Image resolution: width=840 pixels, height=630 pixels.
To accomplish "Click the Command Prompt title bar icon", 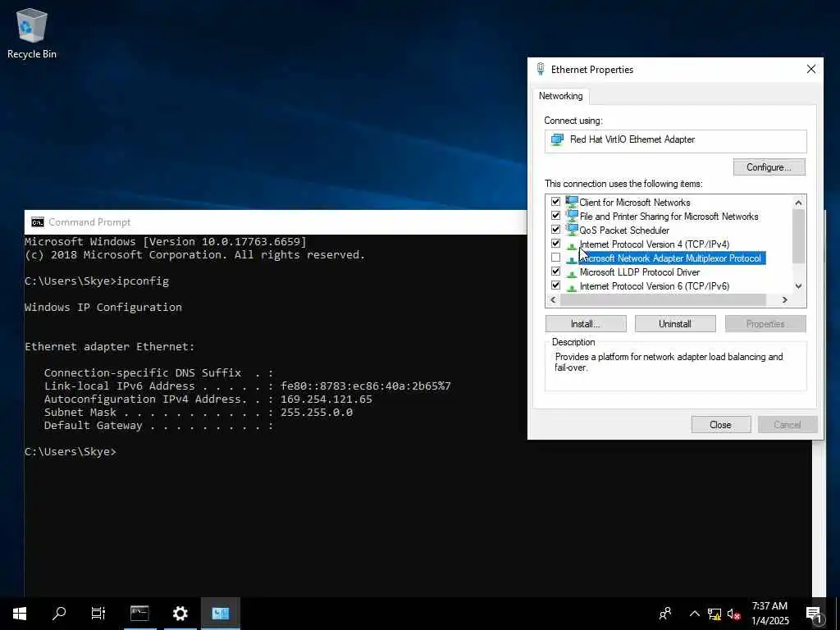I will [38, 222].
